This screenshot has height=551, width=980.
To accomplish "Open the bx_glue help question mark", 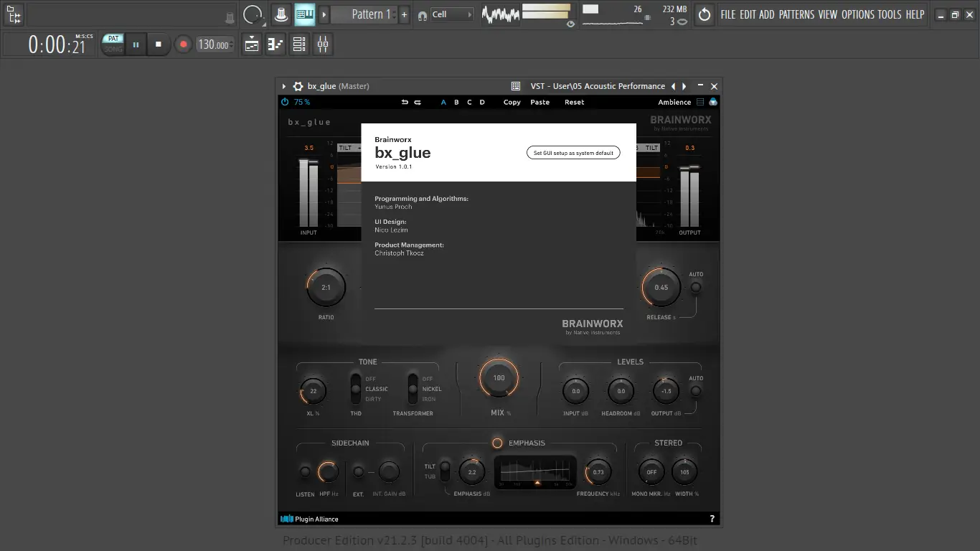I will [712, 519].
